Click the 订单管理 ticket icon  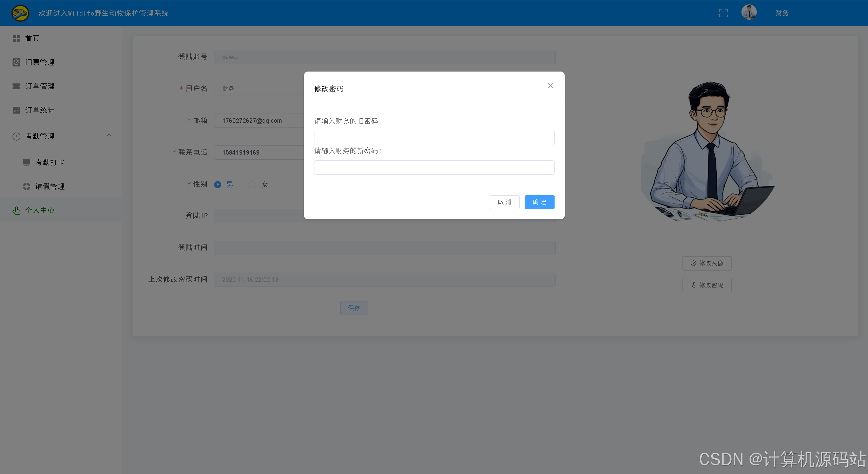[16, 86]
